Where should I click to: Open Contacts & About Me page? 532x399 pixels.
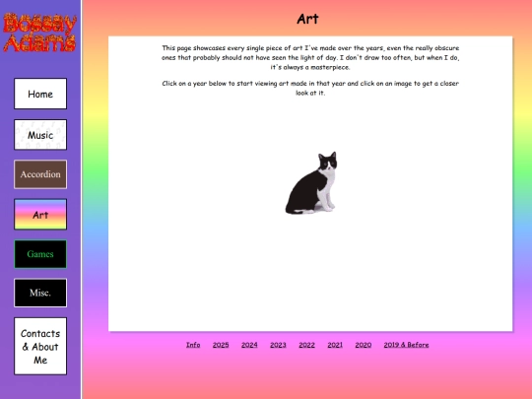point(40,347)
